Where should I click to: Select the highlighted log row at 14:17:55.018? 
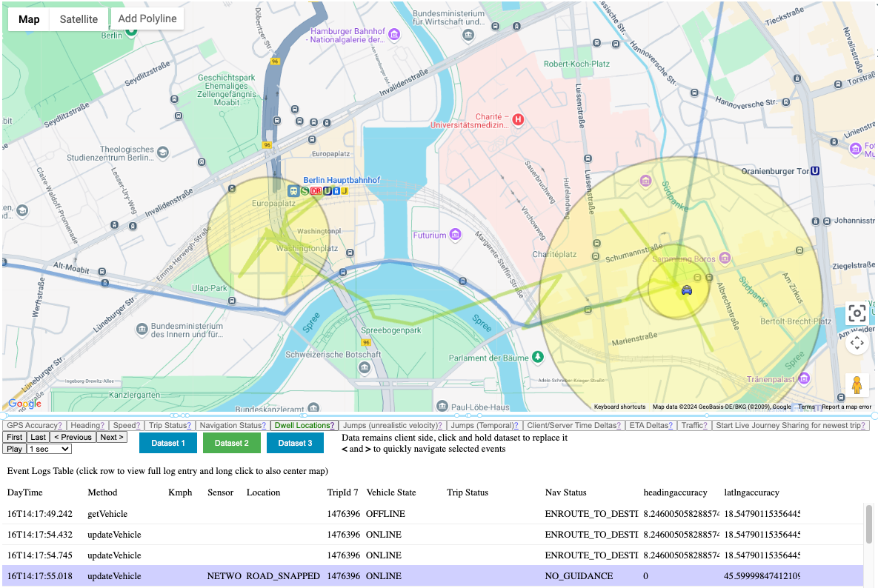coord(432,575)
